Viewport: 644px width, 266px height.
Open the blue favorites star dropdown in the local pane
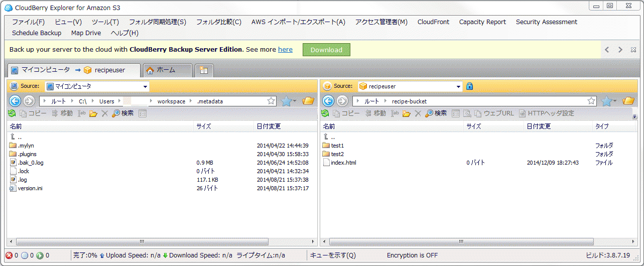click(x=288, y=101)
